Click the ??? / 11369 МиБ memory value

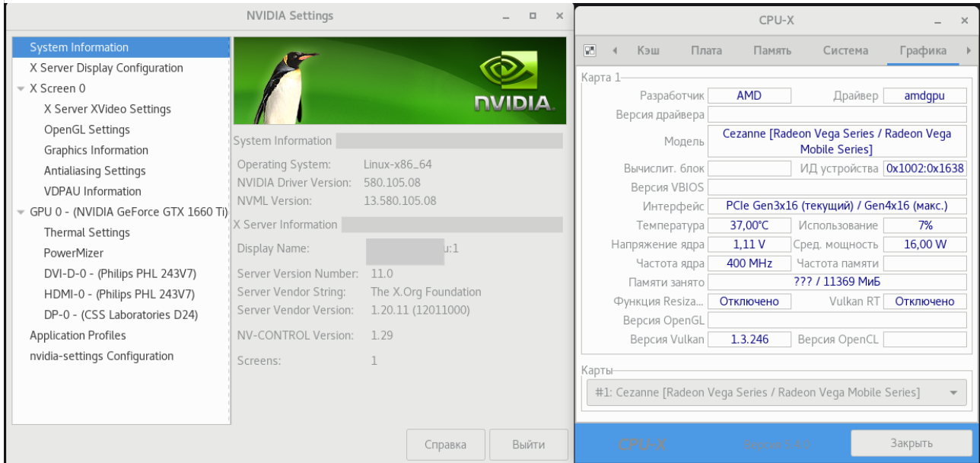[837, 283]
